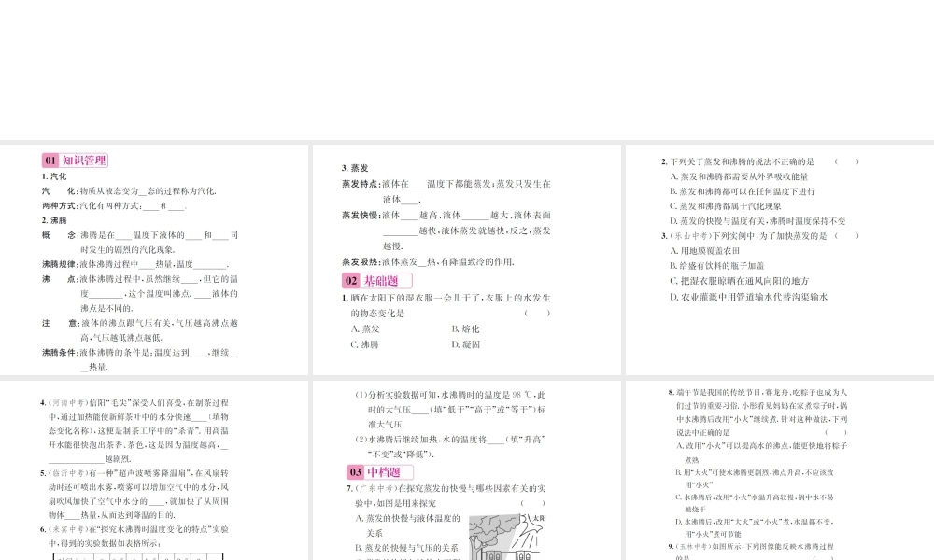Click the label 沸腾条件

click(60, 352)
